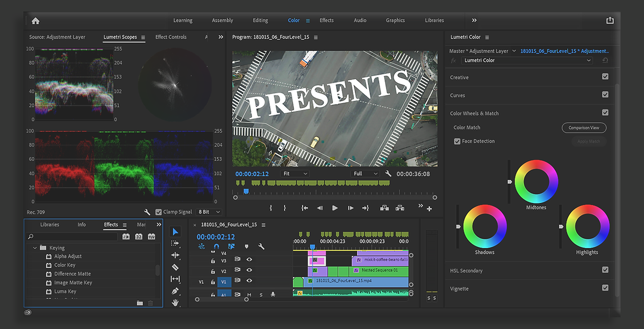The image size is (644, 329).
Task: Click the Comparison View button
Action: (584, 128)
